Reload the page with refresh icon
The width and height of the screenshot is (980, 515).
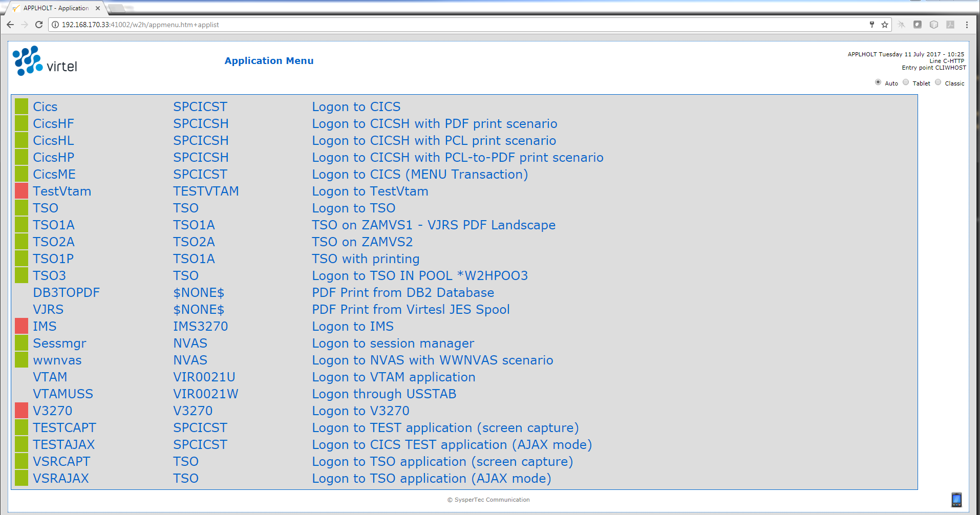39,25
